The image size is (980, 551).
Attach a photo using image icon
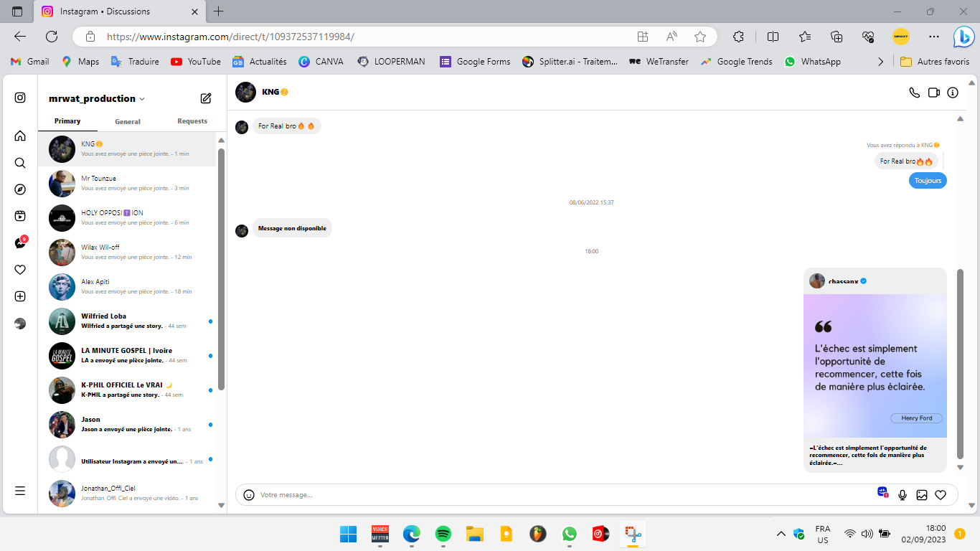click(922, 495)
